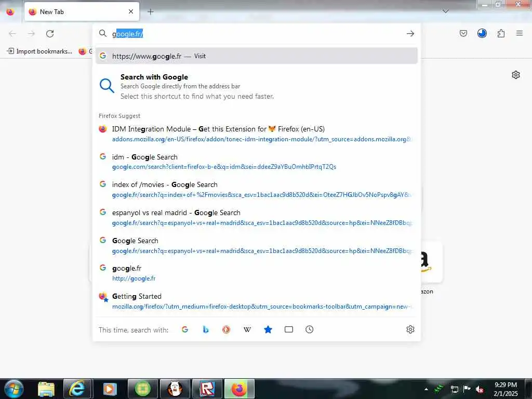Search this time with Google icon
This screenshot has width=532, height=399.
pos(185,329)
